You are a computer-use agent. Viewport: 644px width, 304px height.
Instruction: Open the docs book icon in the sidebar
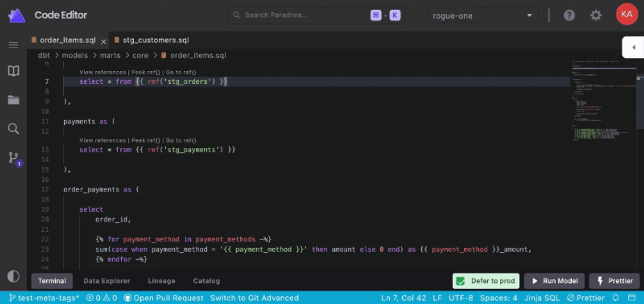tap(13, 71)
